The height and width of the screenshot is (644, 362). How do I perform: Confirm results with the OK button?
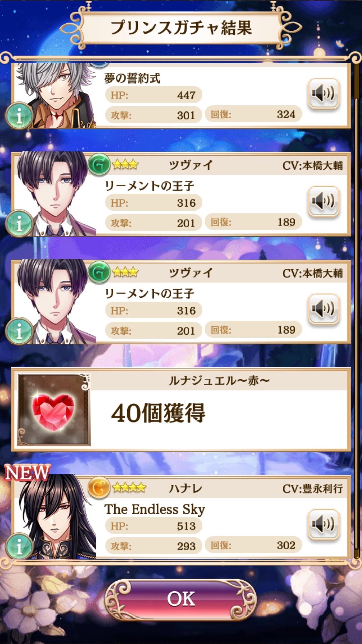click(181, 599)
